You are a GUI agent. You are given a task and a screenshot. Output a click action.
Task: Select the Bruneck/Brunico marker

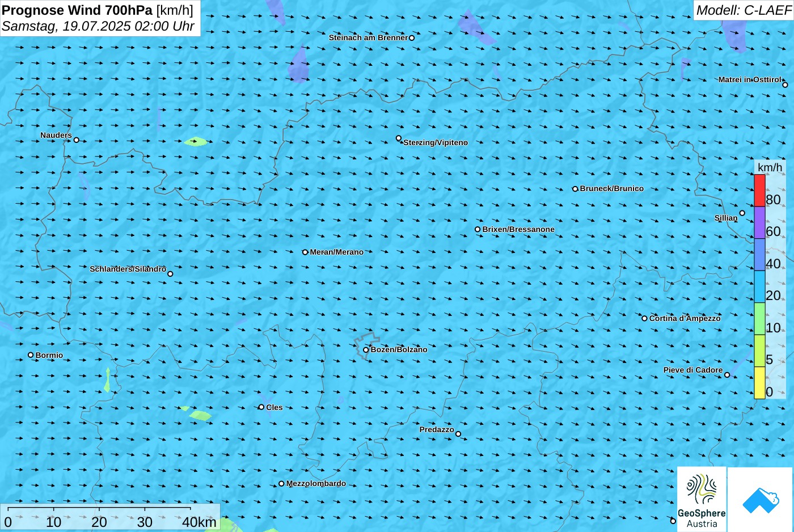[575, 189]
